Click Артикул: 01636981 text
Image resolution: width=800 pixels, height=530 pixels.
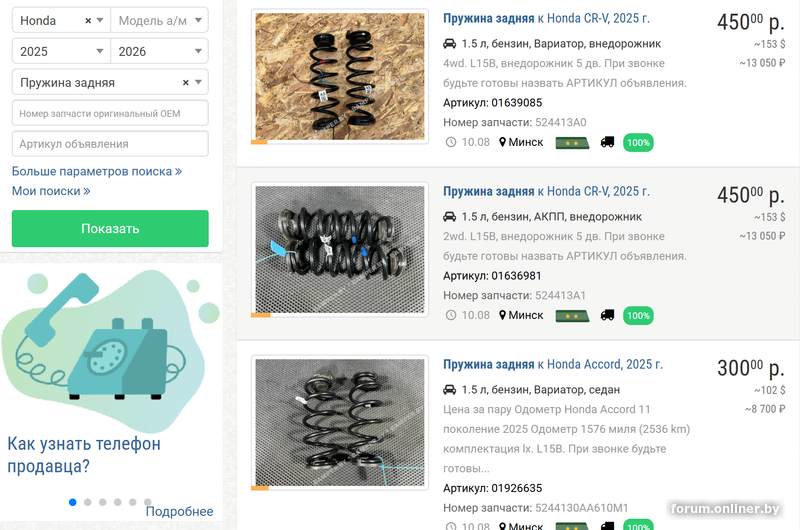pos(492,275)
